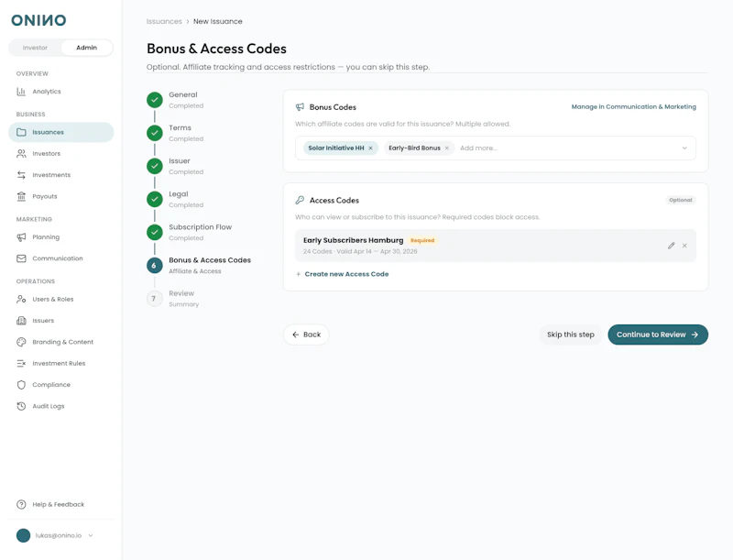Image resolution: width=733 pixels, height=560 pixels.
Task: Click the Investors menu label
Action: (47, 153)
